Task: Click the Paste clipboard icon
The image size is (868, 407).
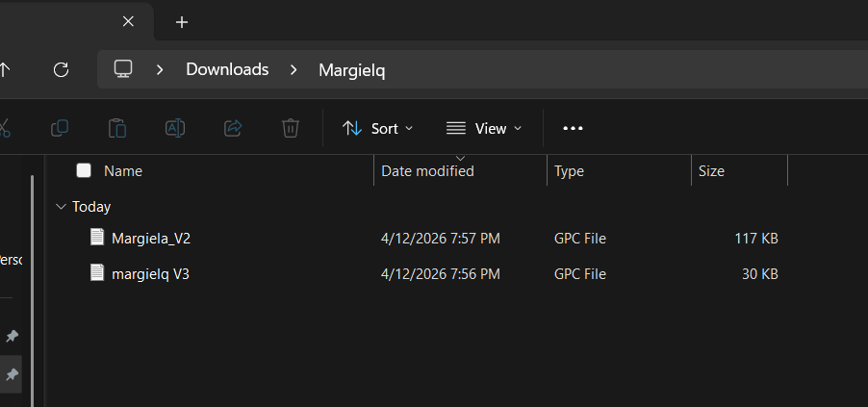Action: (117, 128)
